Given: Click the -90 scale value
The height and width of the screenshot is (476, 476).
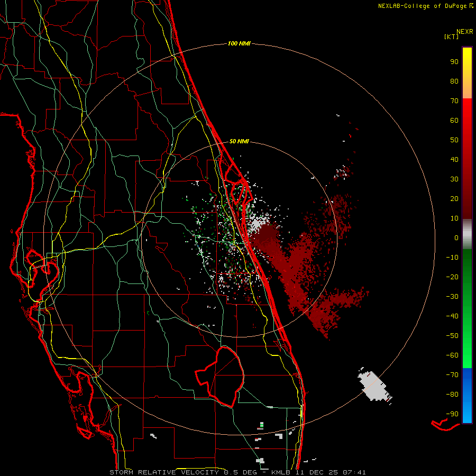Looking at the screenshot, I should 452,414.
